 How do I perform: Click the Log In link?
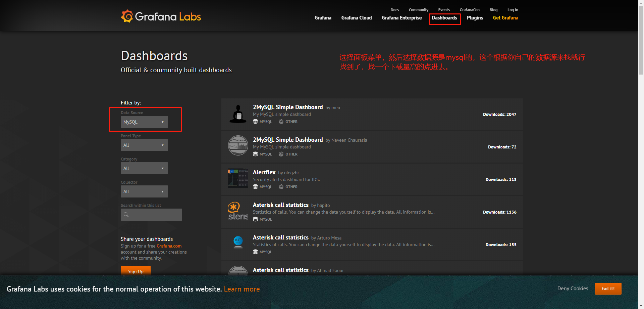click(x=513, y=10)
